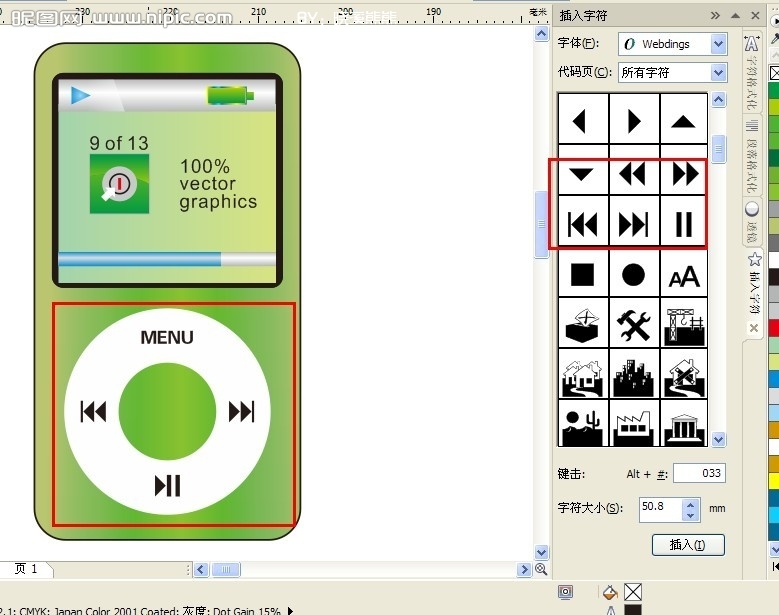Select the construction crane character
The height and width of the screenshot is (615, 779).
pos(684,324)
